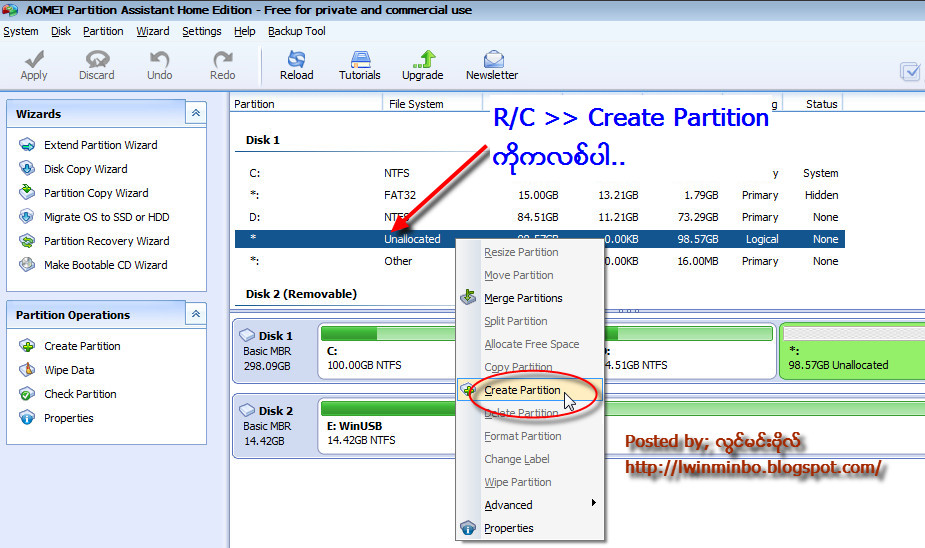Screen dimensions: 925x548
Task: Select the Other 16.00MB partition row
Action: (539, 261)
